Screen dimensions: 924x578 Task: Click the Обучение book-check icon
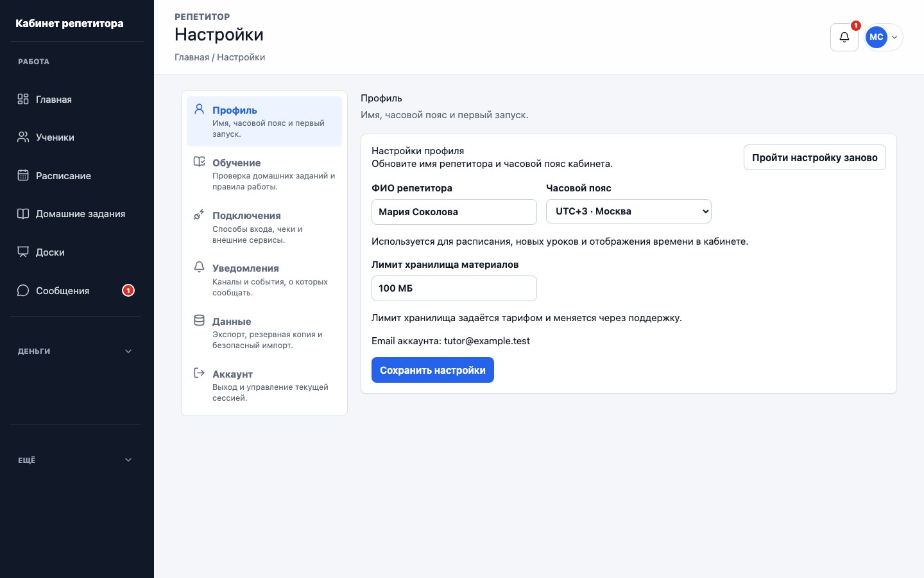200,162
